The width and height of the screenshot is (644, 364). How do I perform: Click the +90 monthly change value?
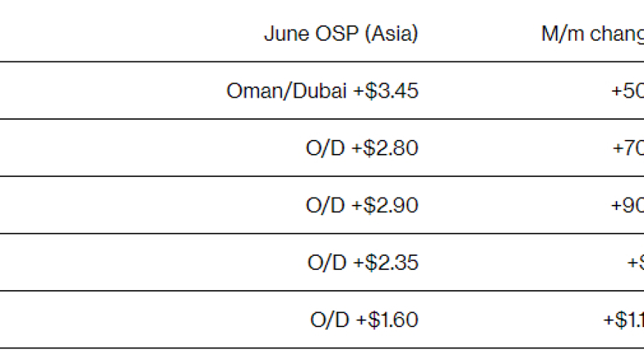628,205
